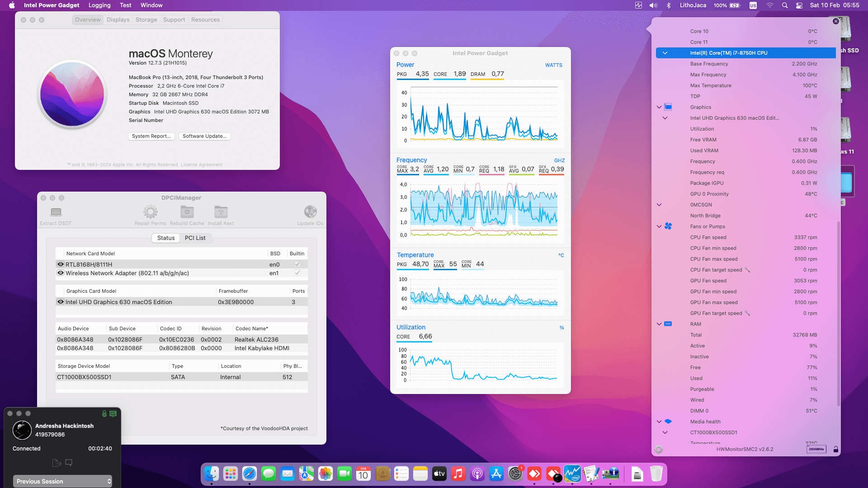Click the Repair Perms gear icon

(150, 211)
